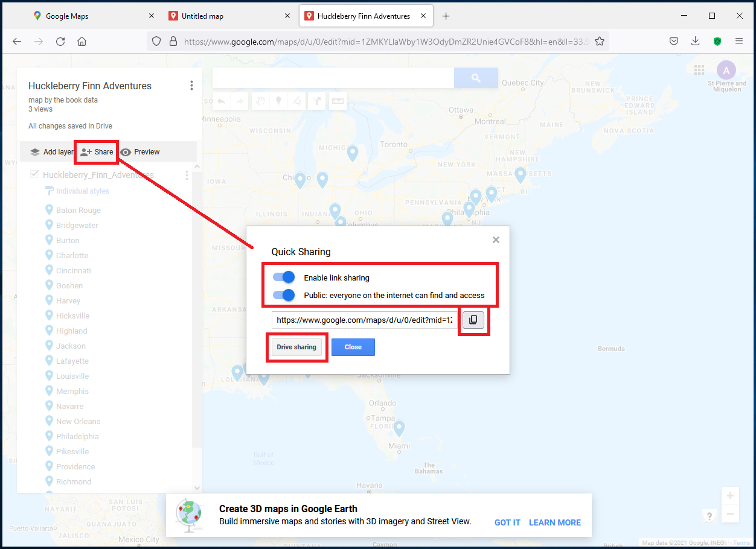Click Add layer in the map panel
The image size is (756, 549).
[52, 152]
